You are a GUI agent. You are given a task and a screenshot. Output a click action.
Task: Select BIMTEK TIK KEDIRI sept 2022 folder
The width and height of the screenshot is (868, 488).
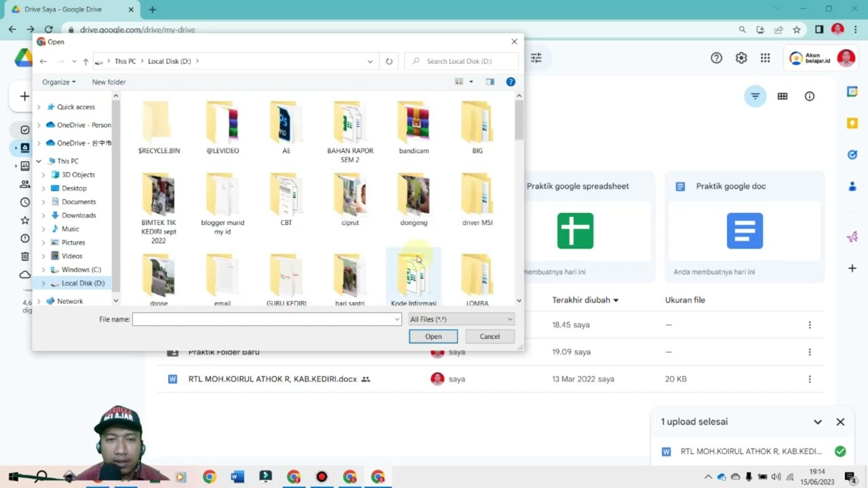(159, 209)
